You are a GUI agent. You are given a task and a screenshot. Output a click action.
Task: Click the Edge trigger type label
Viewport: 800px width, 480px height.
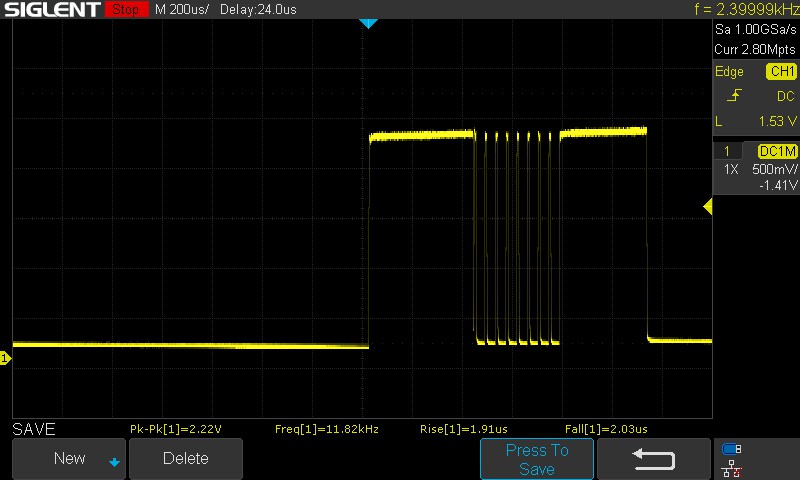(729, 71)
